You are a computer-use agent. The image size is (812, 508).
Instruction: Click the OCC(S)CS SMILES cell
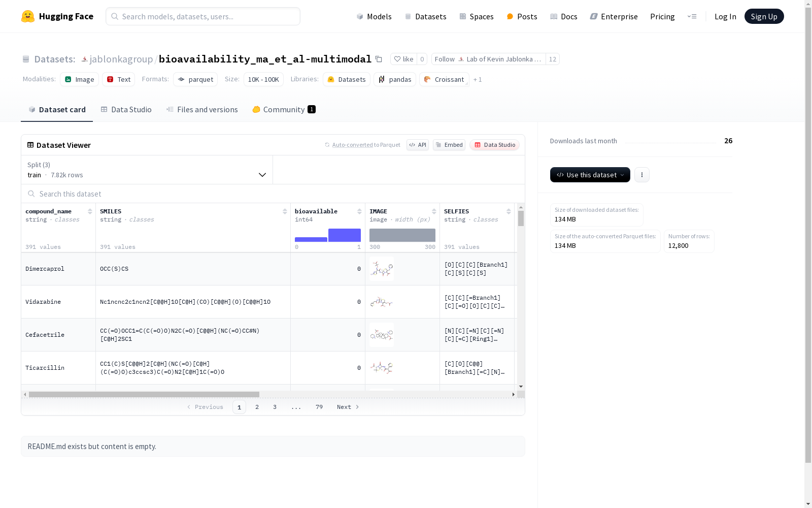tap(193, 269)
